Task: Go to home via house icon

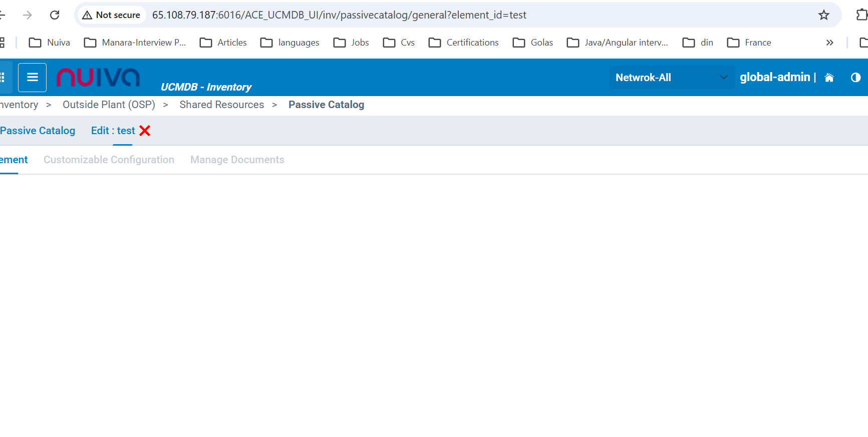Action: tap(829, 78)
